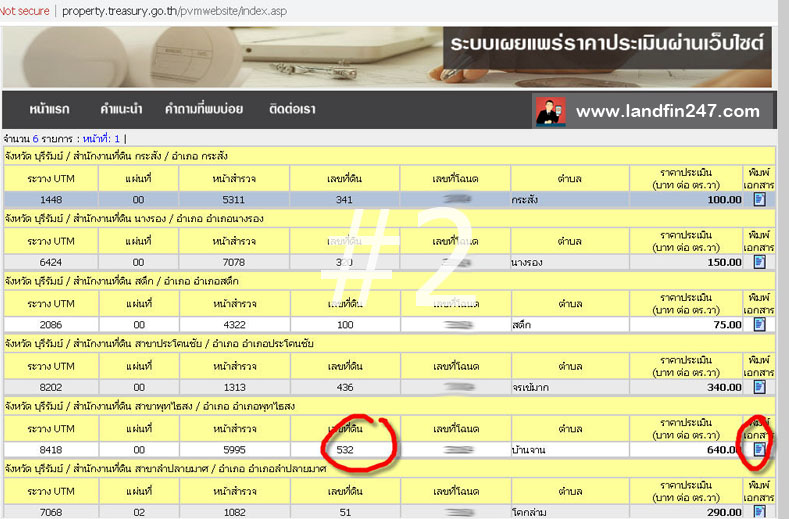Viewport: 789px width, 519px height.
Task: Click the ลำปลายมาศ land office group header
Action: click(389, 468)
